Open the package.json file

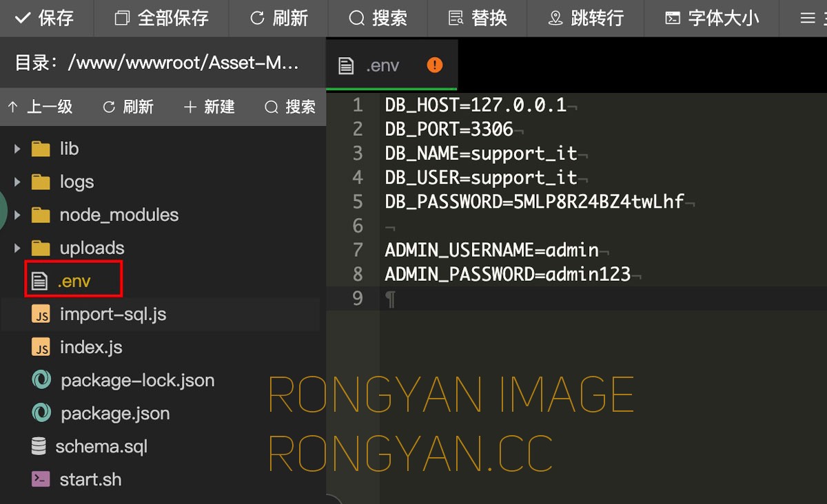click(115, 413)
